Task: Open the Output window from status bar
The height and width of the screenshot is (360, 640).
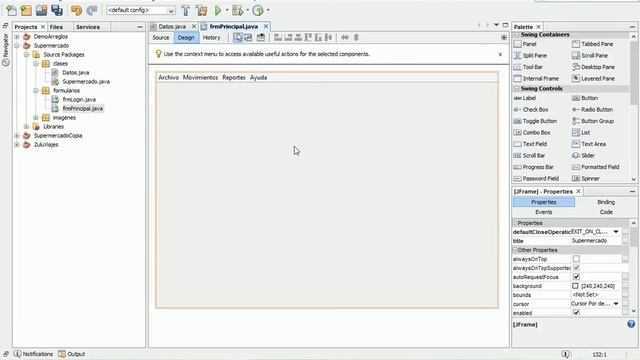Action: click(72, 354)
